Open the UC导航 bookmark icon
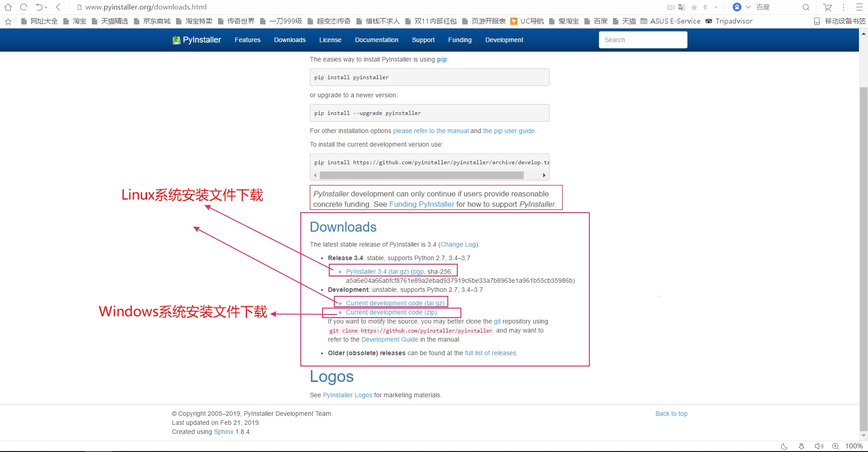The width and height of the screenshot is (868, 452). click(513, 21)
